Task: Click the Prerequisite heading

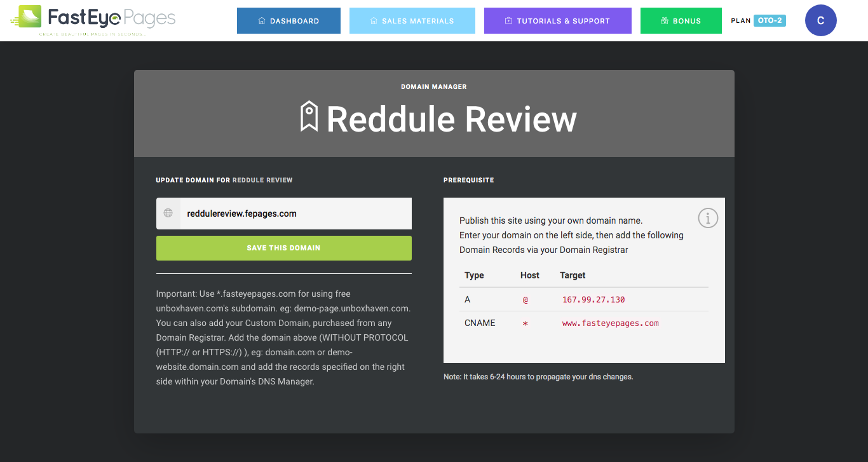Action: coord(468,180)
